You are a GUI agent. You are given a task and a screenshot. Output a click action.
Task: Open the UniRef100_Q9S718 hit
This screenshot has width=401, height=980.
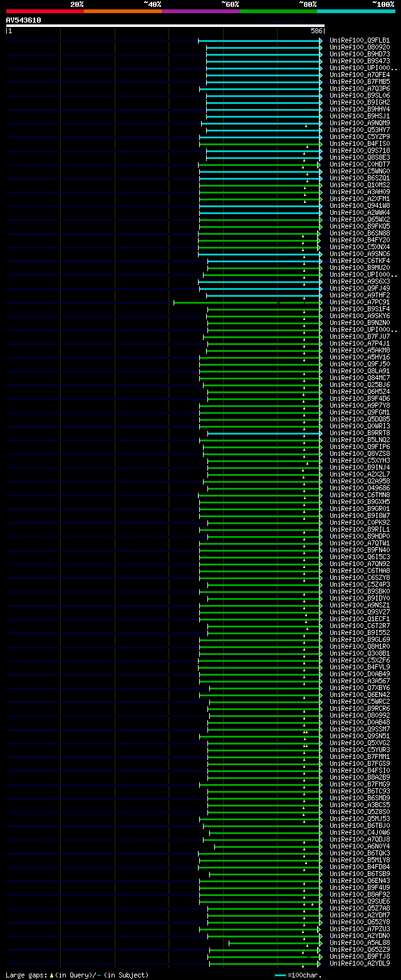360,150
